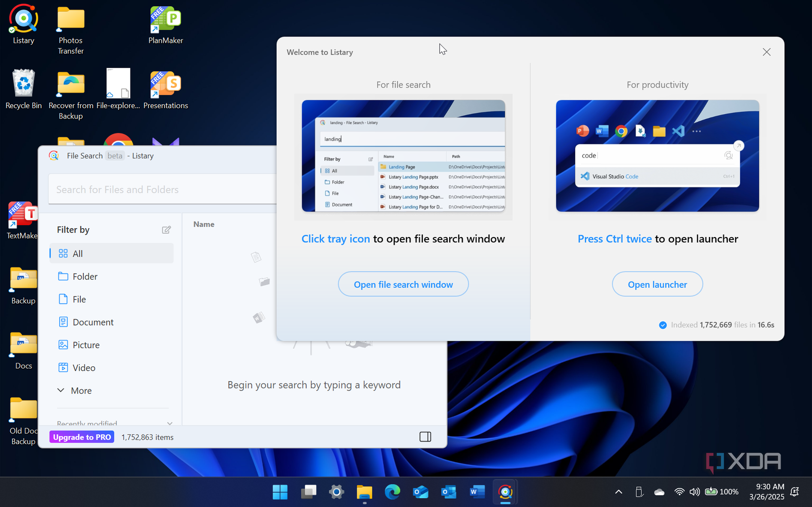Select the Video filter icon
This screenshot has height=507, width=812.
[x=64, y=367]
